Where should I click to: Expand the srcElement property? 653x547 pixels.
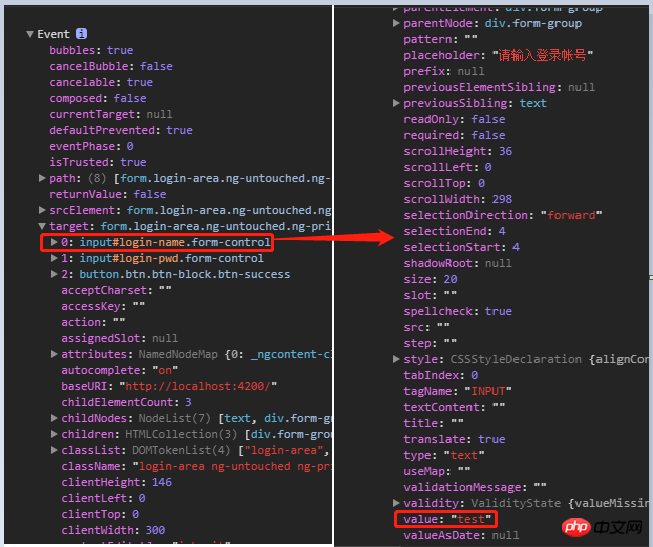coord(42,210)
